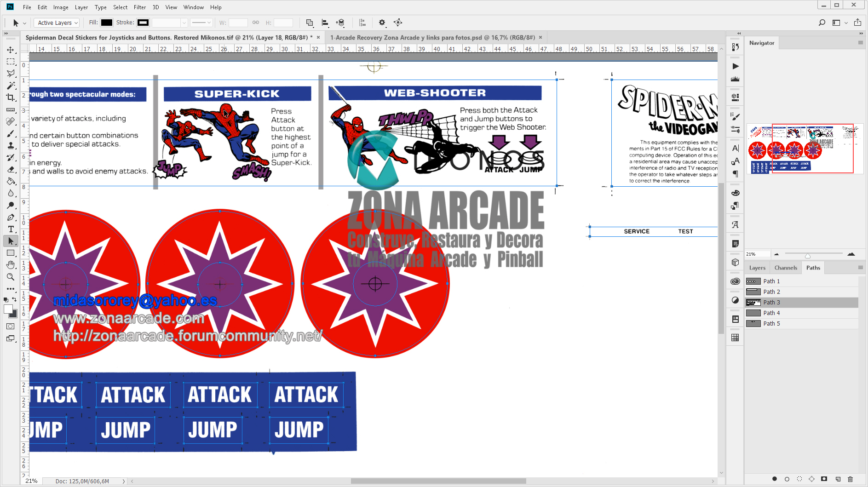This screenshot has height=487, width=868.
Task: Select the Layers tab
Action: coord(757,267)
